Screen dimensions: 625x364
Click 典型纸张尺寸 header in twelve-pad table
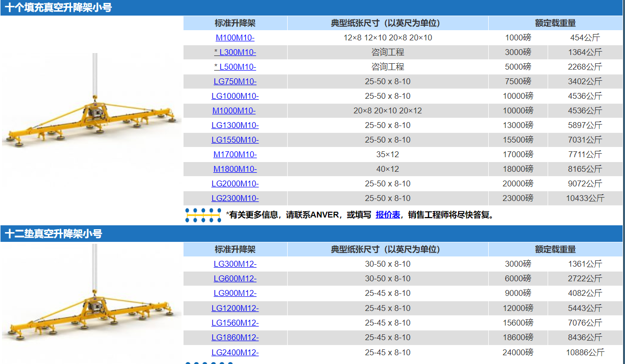(x=387, y=249)
